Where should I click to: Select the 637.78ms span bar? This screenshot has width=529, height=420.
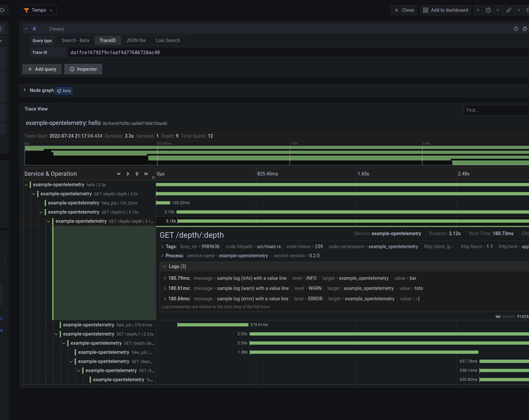[504, 361]
